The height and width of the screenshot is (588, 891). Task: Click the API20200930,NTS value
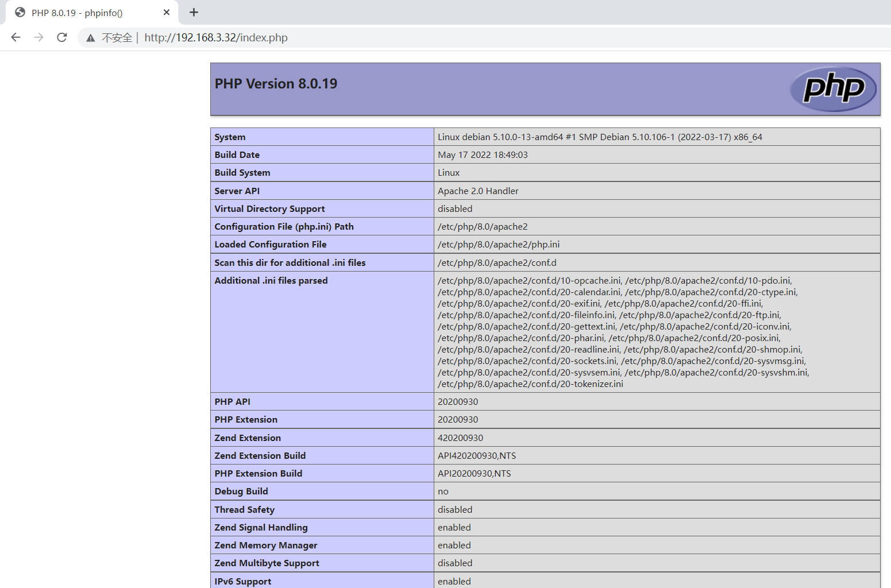pyautogui.click(x=474, y=474)
